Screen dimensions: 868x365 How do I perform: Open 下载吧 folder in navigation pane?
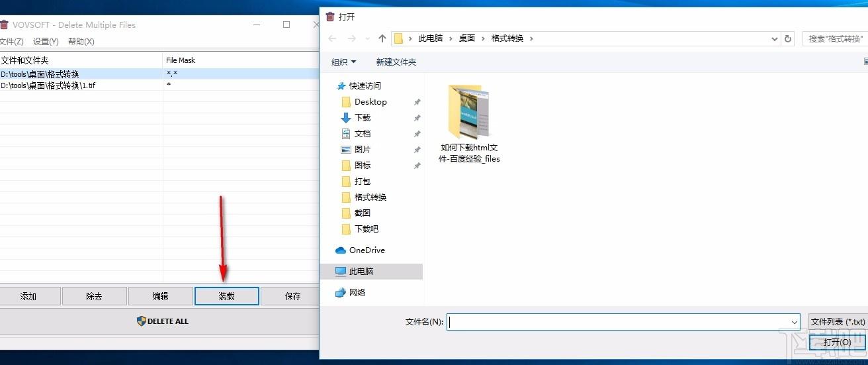pos(367,229)
